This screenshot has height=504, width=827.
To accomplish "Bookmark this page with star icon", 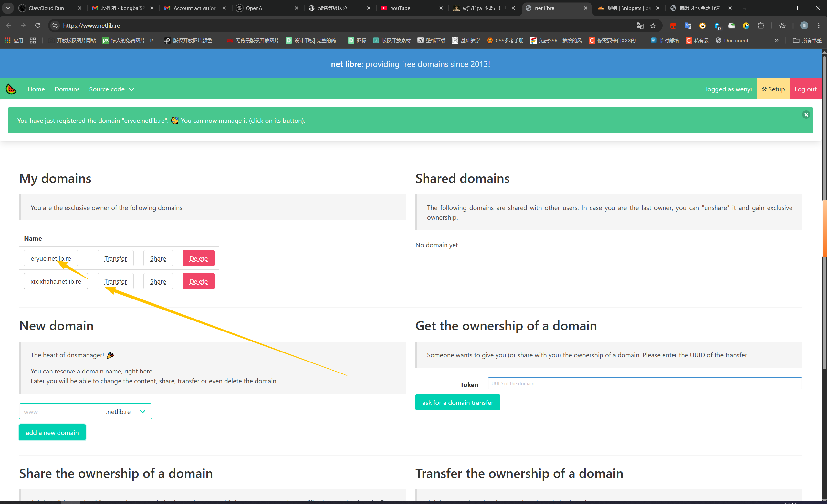I will (653, 26).
